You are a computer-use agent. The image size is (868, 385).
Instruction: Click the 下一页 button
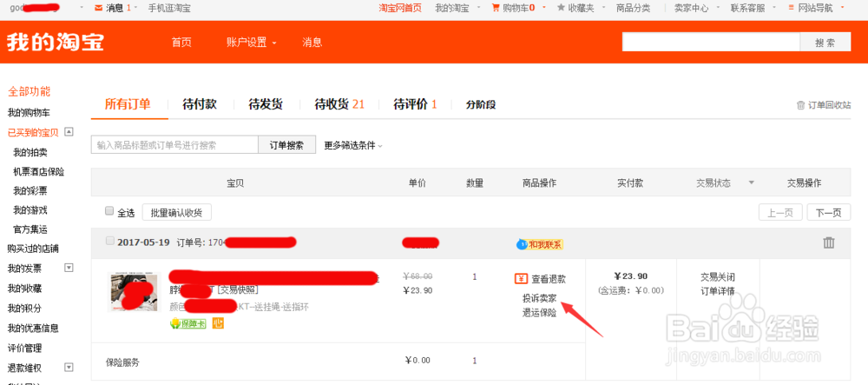(x=829, y=212)
